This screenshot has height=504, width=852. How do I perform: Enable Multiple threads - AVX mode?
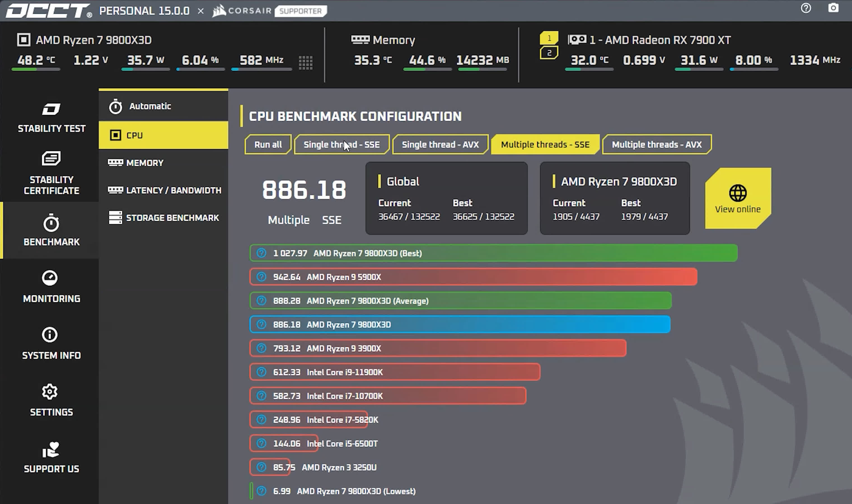[x=656, y=144]
